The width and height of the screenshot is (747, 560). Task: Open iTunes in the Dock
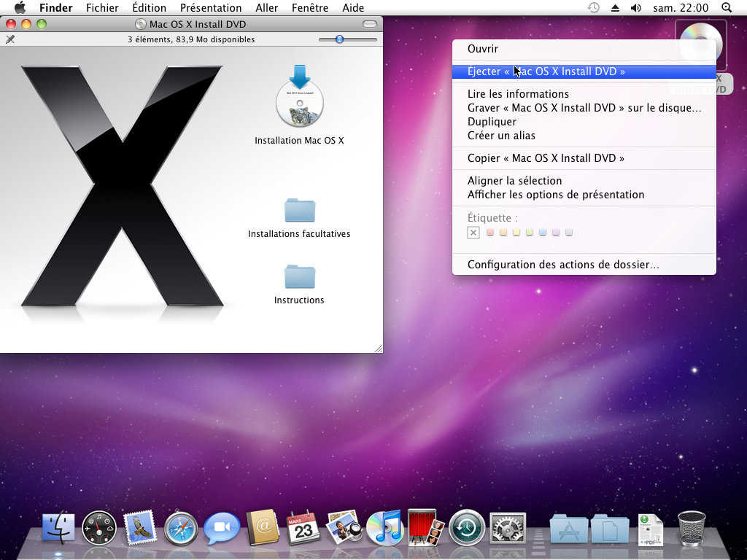pos(384,527)
